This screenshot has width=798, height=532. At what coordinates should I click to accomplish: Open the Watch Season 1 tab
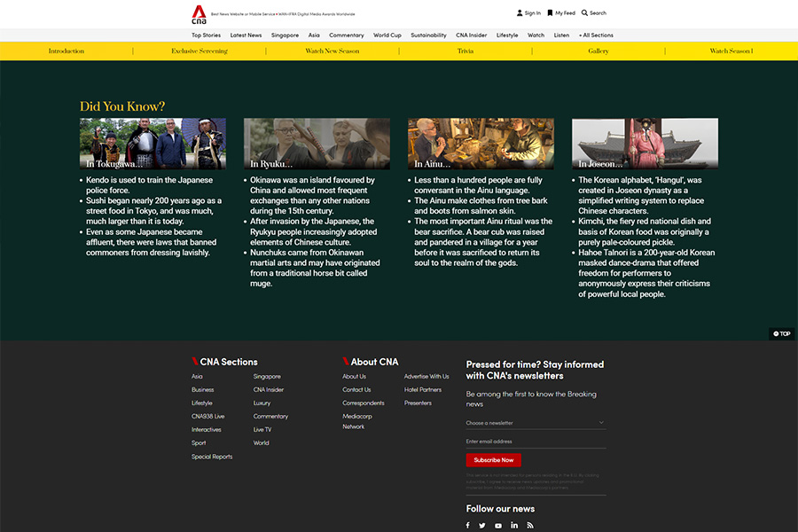point(731,51)
